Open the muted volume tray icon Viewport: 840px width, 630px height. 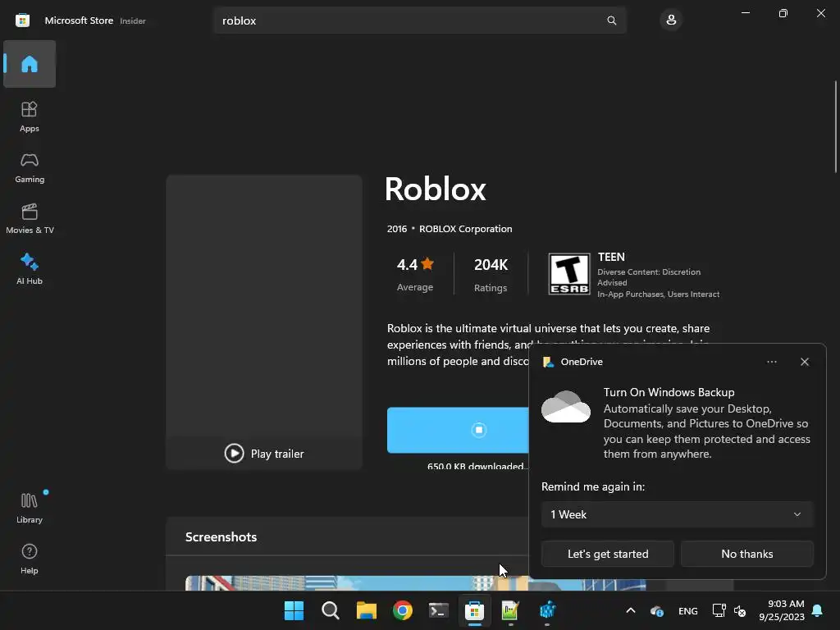(x=740, y=610)
